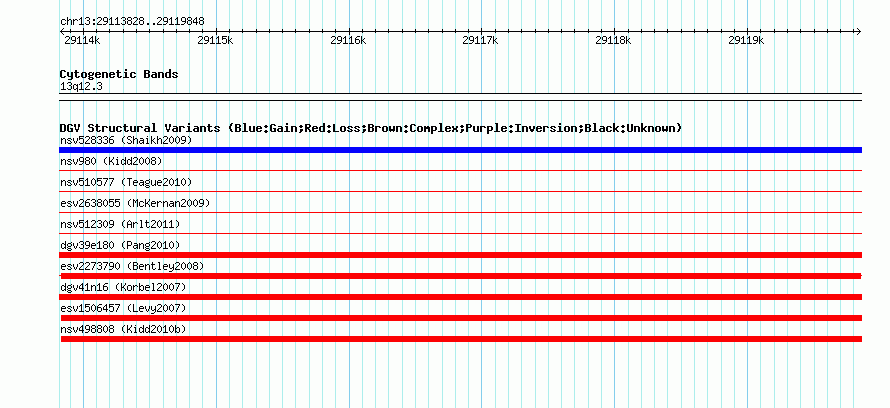Click the 29114k ruler tick label

[x=82, y=40]
